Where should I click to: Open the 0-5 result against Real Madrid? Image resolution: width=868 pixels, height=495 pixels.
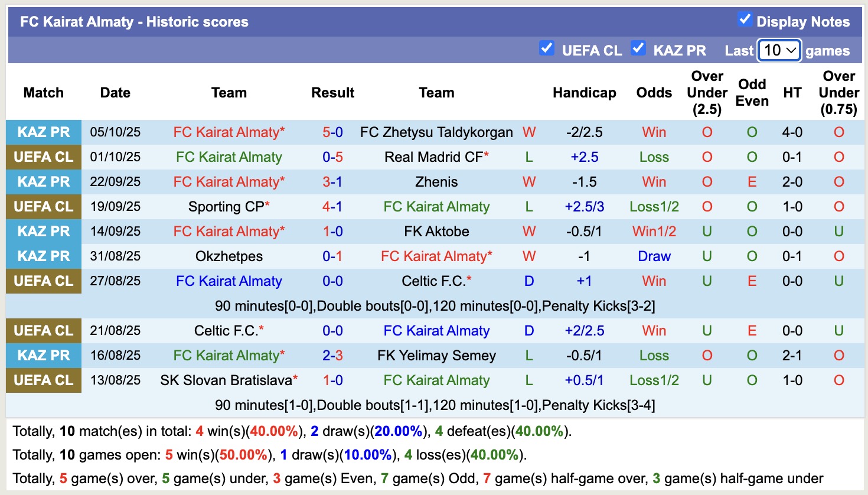332,157
